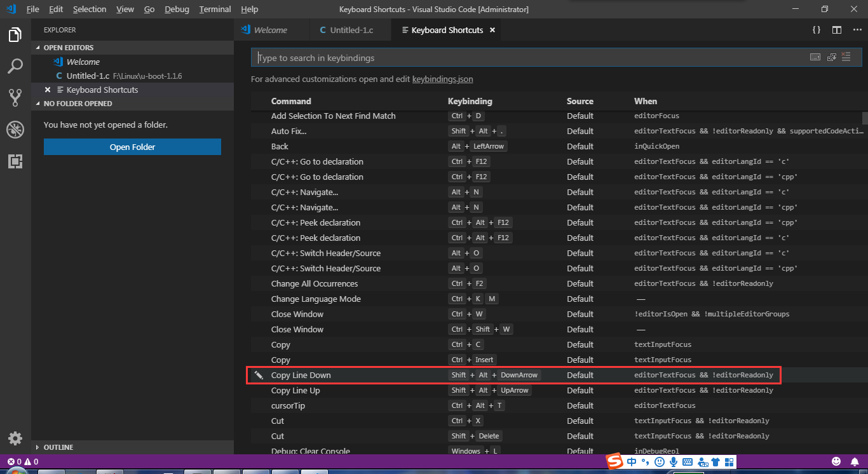Open the Search view in the activity bar

[15, 66]
